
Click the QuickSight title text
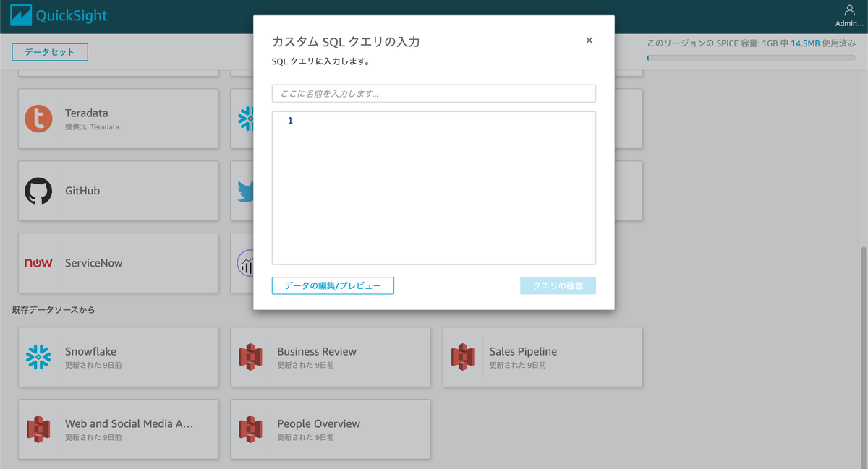click(72, 15)
